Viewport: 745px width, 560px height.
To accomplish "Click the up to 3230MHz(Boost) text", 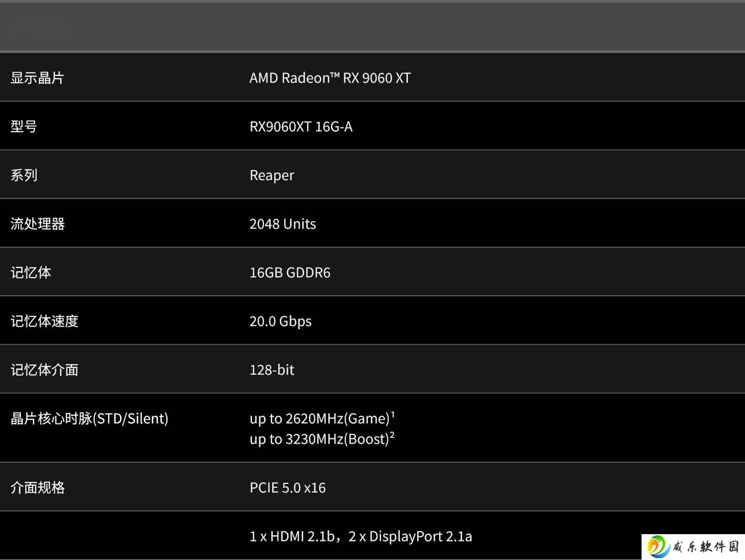I will pyautogui.click(x=322, y=438).
